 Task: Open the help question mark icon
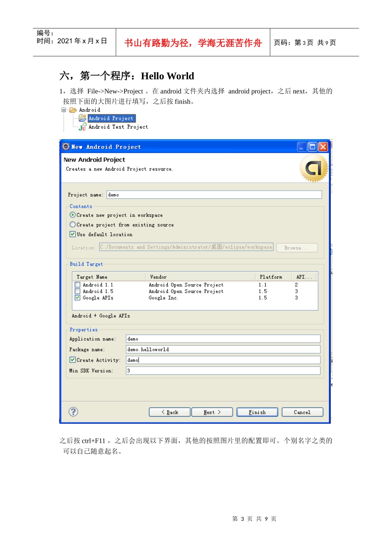[x=73, y=412]
